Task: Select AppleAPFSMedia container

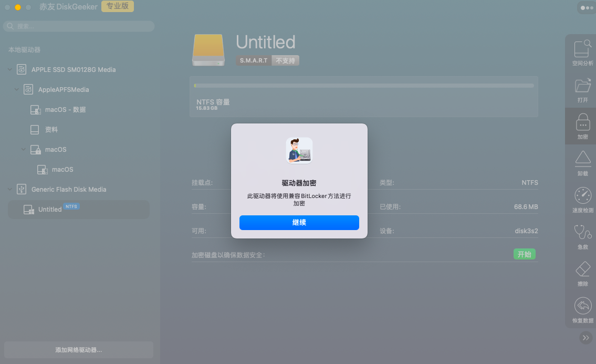Action: coord(64,90)
